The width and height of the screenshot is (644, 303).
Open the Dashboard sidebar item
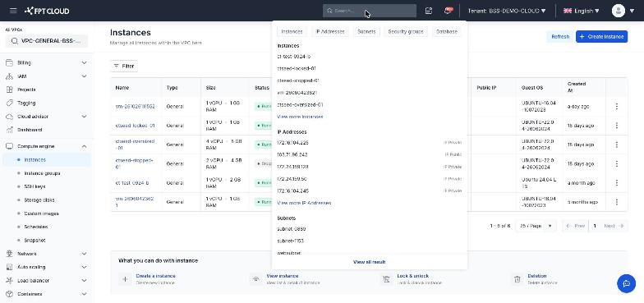[30, 130]
